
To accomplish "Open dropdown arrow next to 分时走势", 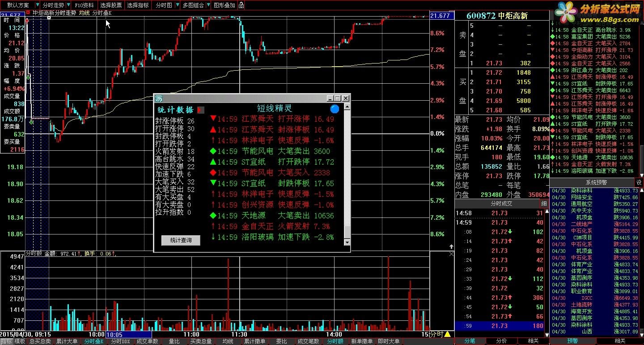I will [x=68, y=5].
